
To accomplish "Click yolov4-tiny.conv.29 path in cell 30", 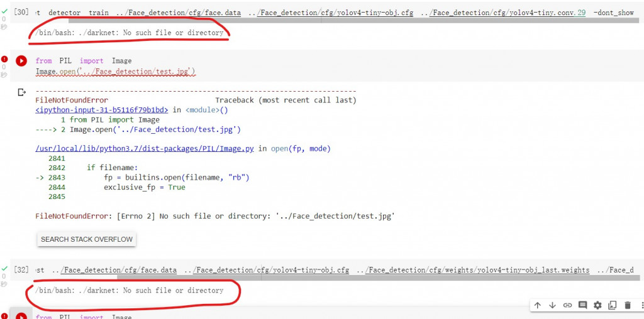I will coord(504,13).
